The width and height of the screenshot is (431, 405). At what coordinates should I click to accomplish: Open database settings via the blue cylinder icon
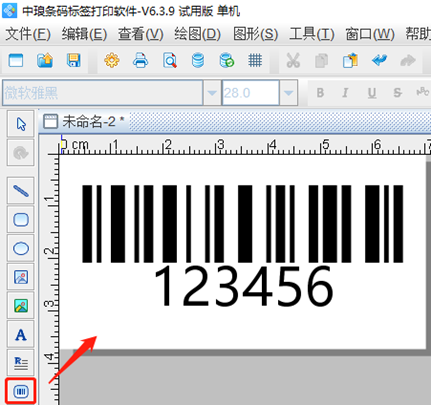tap(198, 61)
